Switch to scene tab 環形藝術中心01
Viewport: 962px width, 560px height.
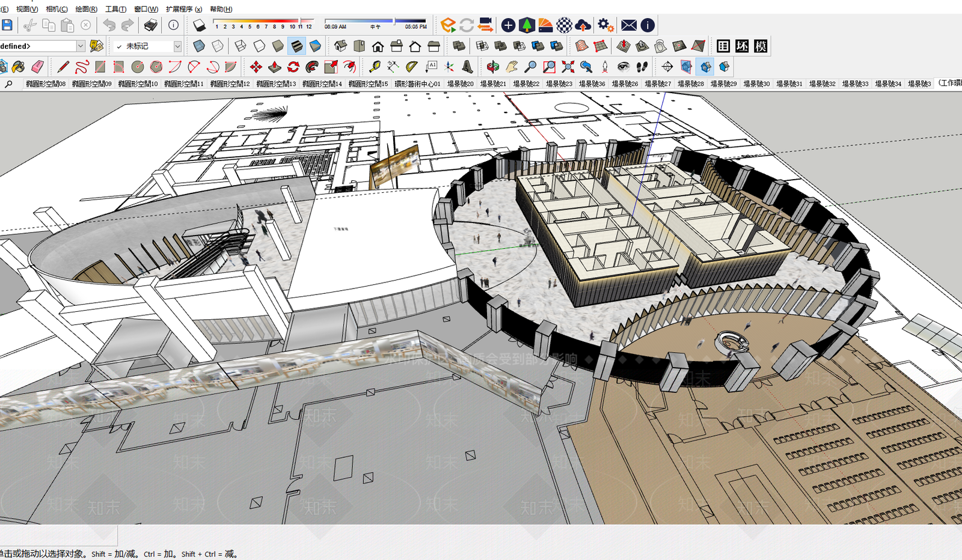pyautogui.click(x=417, y=84)
